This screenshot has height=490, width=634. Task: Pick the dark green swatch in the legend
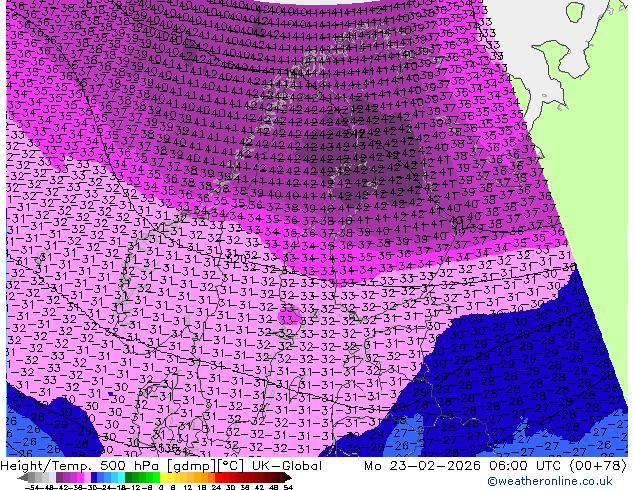click(x=128, y=478)
